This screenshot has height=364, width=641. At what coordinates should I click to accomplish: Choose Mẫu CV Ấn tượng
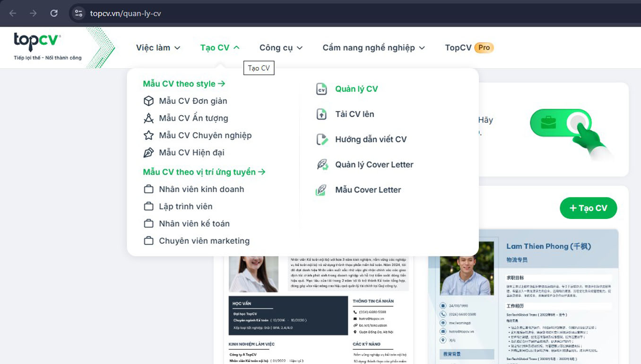(x=193, y=118)
